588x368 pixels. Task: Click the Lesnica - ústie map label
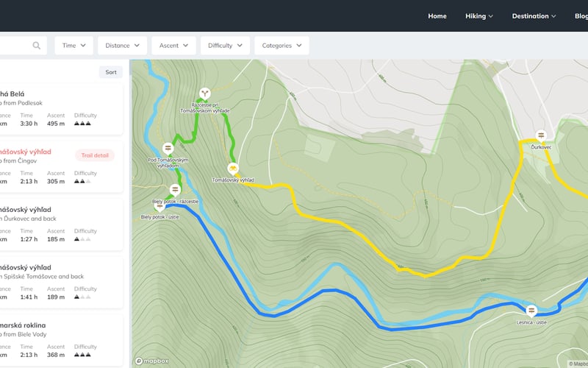[x=531, y=322]
